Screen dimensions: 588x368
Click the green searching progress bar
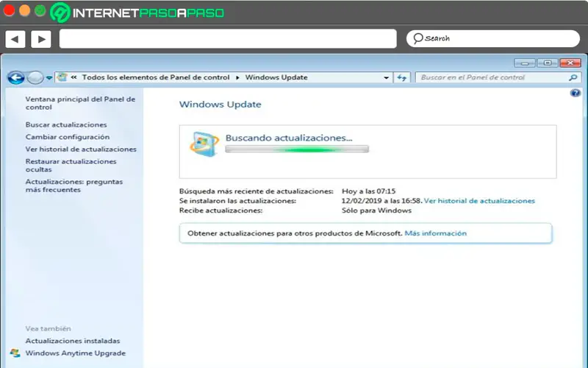[x=297, y=149]
